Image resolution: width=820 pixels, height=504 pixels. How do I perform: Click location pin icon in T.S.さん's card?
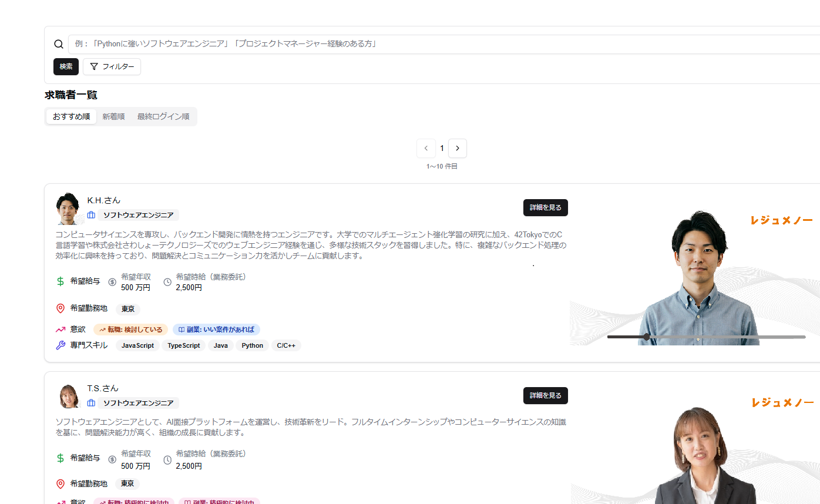tap(60, 483)
